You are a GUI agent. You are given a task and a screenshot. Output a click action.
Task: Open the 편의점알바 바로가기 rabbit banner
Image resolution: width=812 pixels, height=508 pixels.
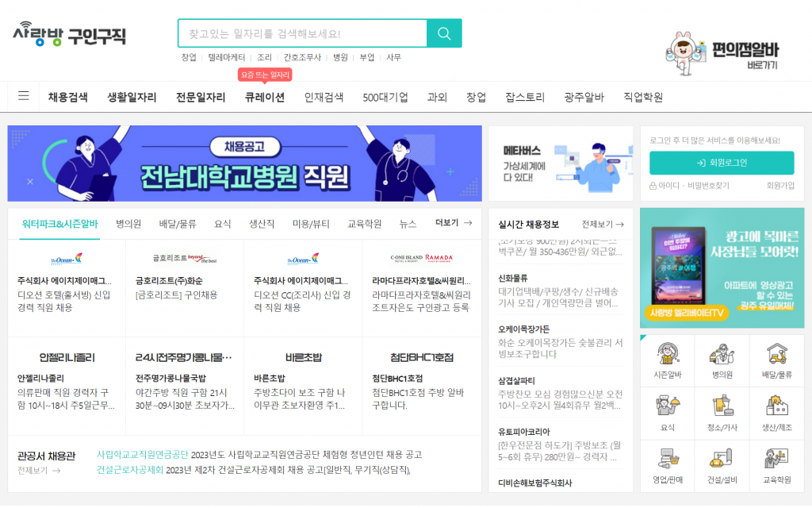(722, 53)
